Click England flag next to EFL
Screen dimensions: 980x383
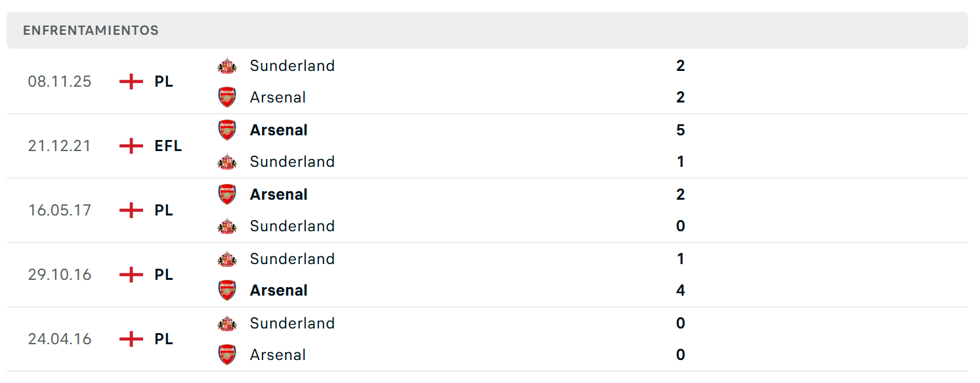point(131,146)
